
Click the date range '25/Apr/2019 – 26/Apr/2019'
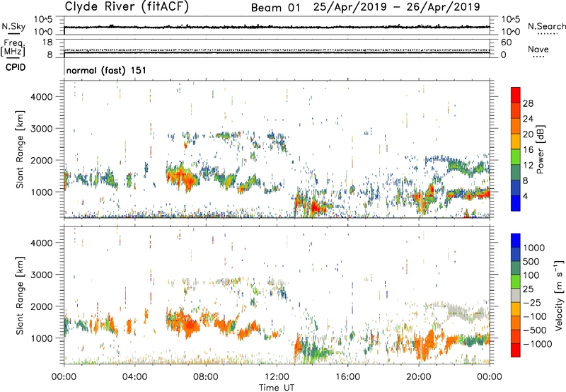[x=396, y=7]
